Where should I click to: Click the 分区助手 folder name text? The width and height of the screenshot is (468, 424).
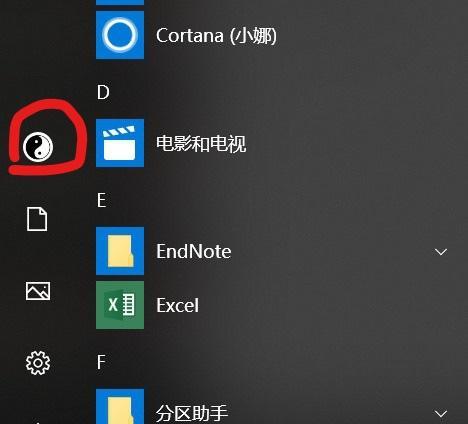click(x=192, y=413)
